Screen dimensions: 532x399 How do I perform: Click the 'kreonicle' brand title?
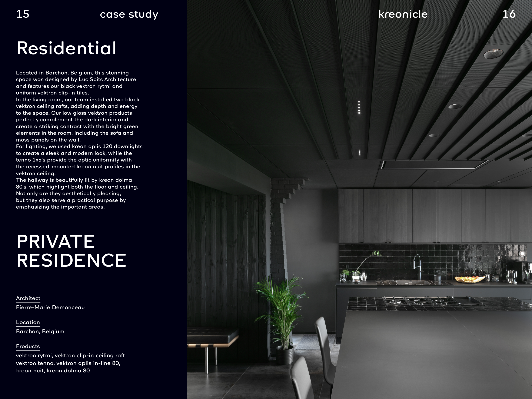(403, 14)
